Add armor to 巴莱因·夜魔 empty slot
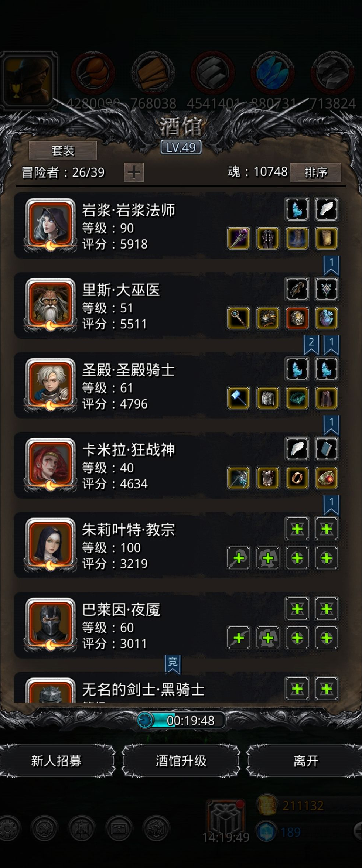Image resolution: width=362 pixels, height=868 pixels. (268, 638)
